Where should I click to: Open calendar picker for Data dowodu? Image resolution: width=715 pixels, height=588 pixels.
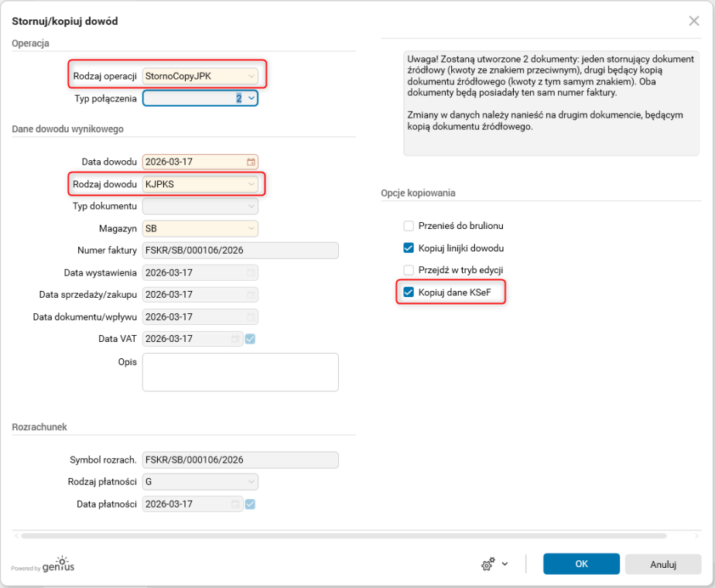251,162
